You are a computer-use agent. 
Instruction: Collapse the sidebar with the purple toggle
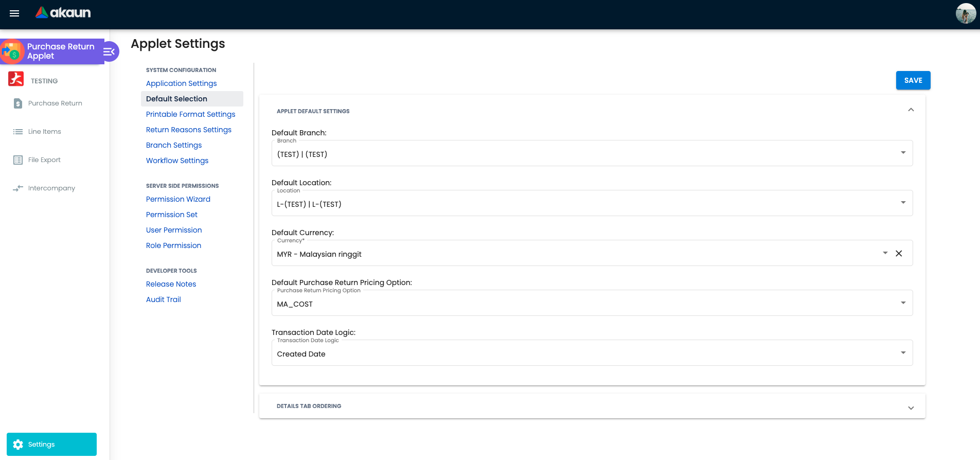pyautogui.click(x=109, y=51)
